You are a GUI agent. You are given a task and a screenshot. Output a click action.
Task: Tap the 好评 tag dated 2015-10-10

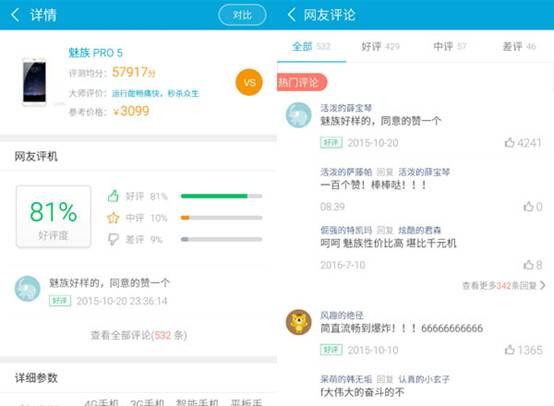331,349
